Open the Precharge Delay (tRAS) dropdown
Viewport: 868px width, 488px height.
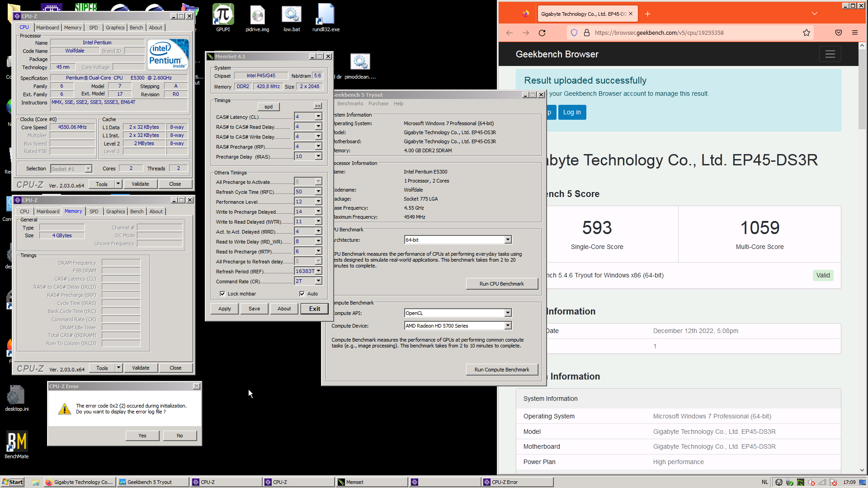(x=318, y=156)
